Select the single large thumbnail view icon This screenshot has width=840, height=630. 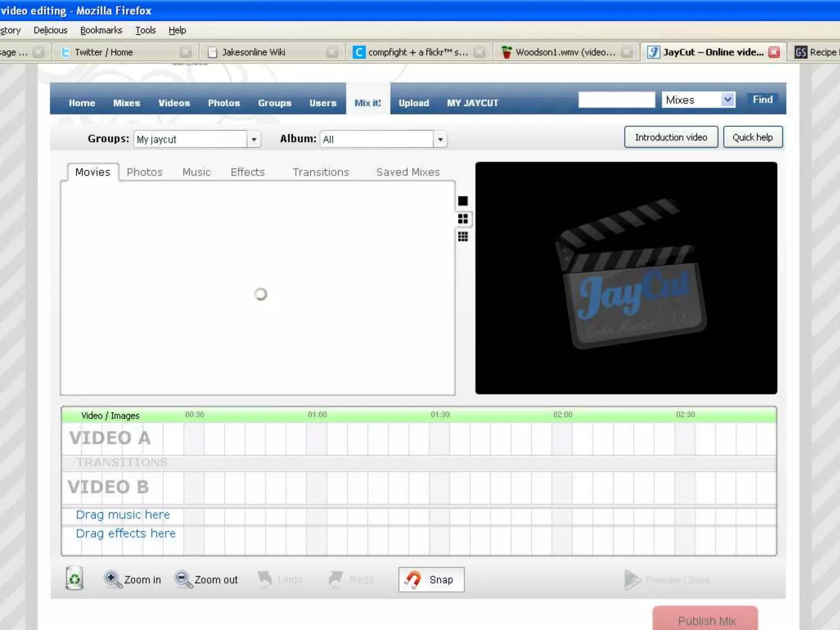[x=463, y=201]
